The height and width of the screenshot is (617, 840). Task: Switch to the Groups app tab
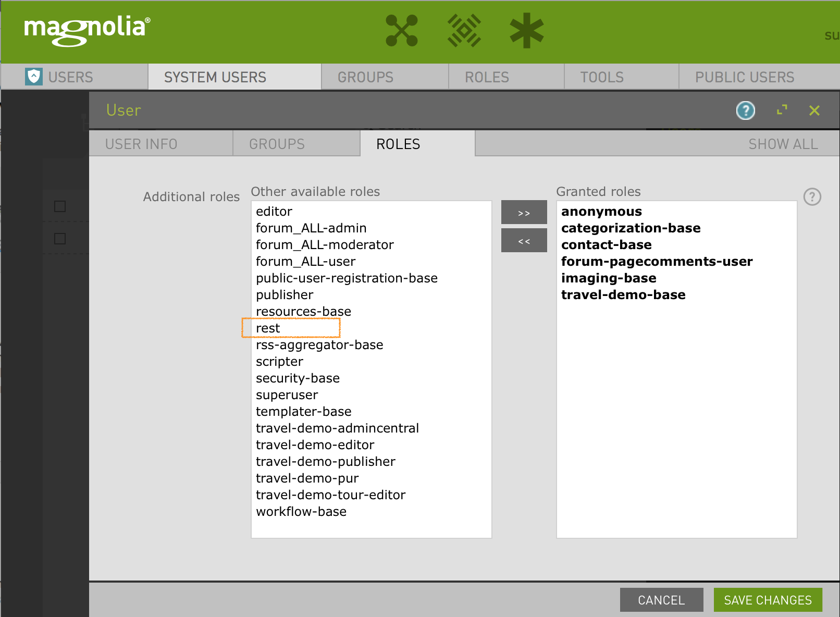coord(365,77)
